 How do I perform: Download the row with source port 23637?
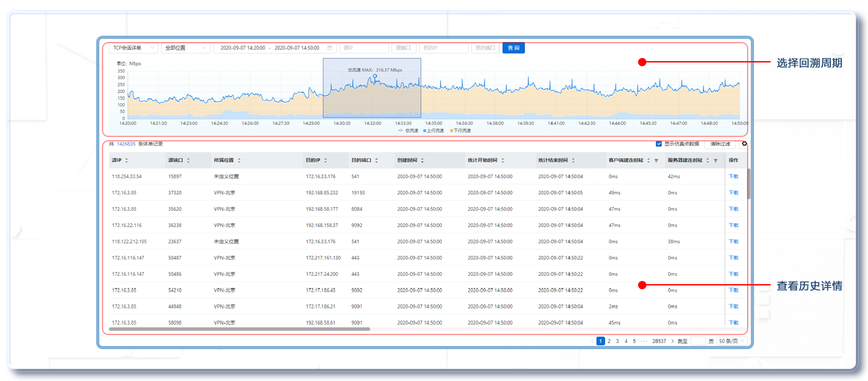(734, 241)
